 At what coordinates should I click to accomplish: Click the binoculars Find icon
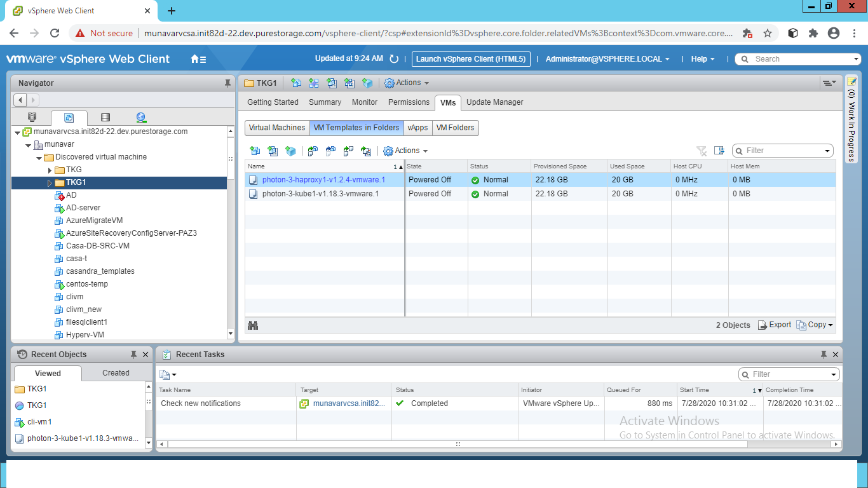(253, 325)
